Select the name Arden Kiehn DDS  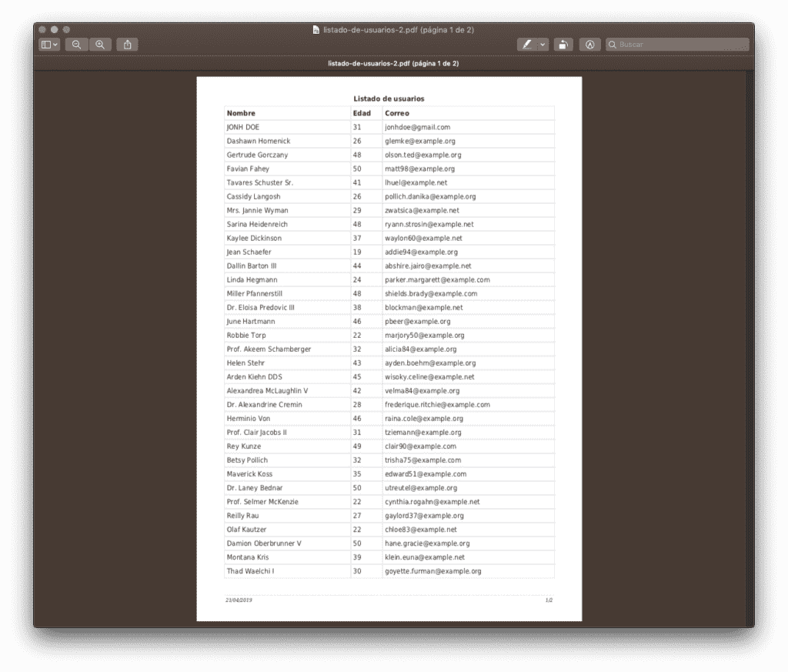tap(254, 377)
